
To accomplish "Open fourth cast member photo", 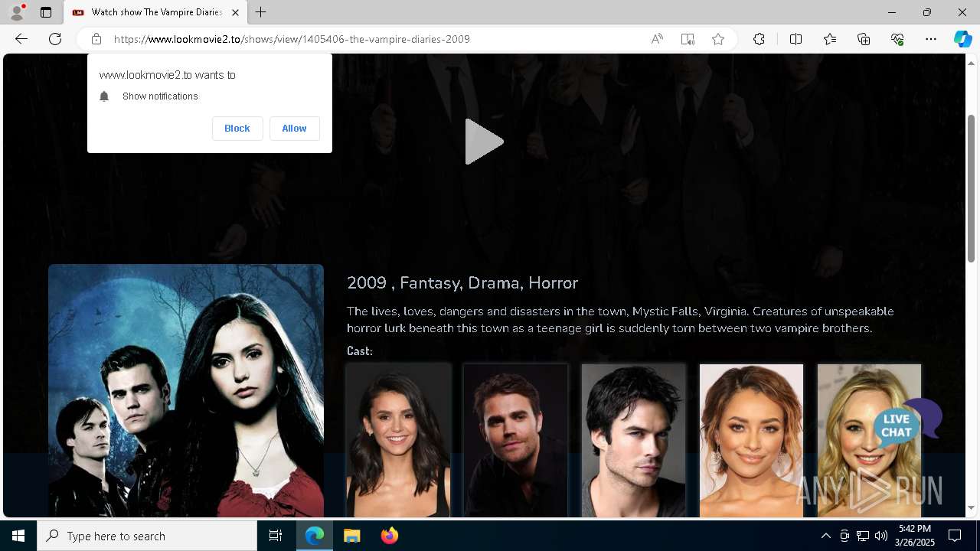I will pyautogui.click(x=751, y=440).
